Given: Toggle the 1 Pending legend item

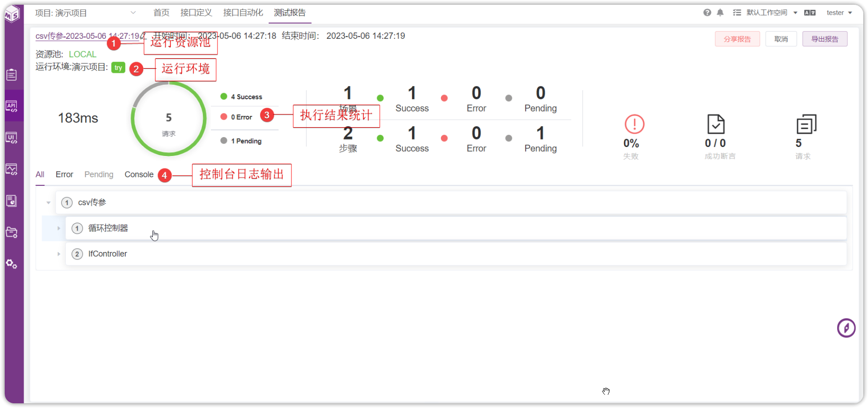Looking at the screenshot, I should coord(241,141).
